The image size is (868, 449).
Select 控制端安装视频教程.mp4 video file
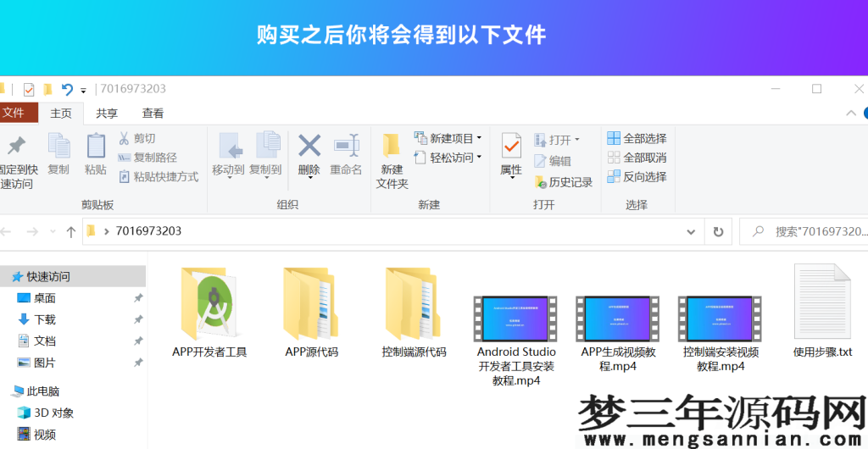(721, 334)
